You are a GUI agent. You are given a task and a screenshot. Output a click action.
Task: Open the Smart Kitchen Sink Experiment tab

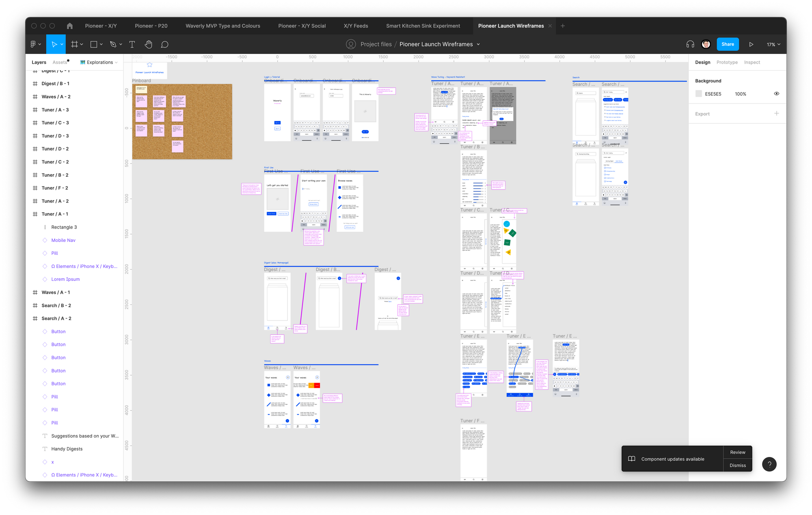(x=423, y=26)
